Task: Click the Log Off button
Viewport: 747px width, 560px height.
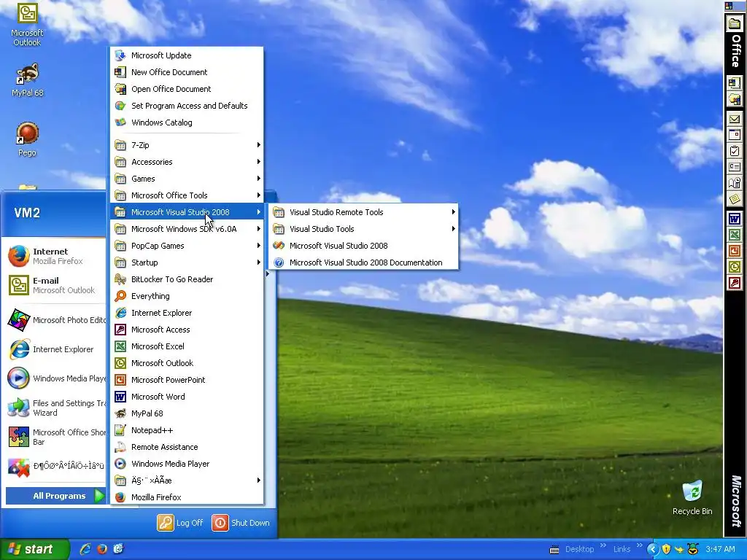Action: coord(181,523)
